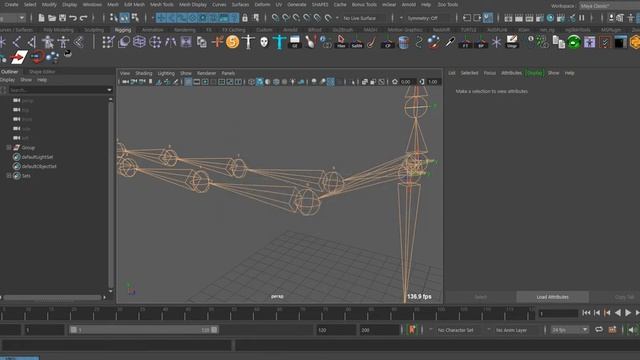
Task: Click the green round button shelf icon
Action: [x=574, y=42]
